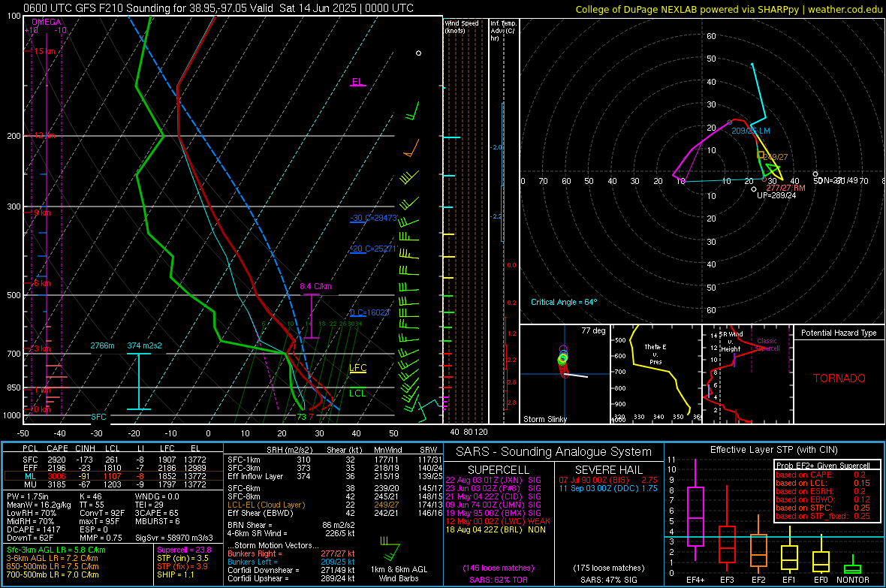Click the '209/25 LM' hodograph label
The height and width of the screenshot is (588, 886).
(750, 131)
